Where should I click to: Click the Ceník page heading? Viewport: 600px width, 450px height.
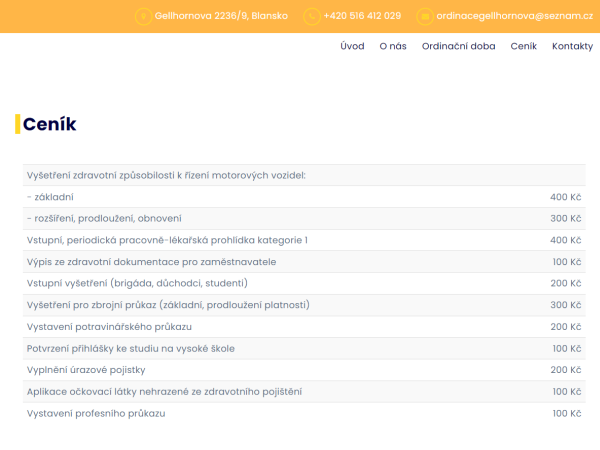coord(49,124)
